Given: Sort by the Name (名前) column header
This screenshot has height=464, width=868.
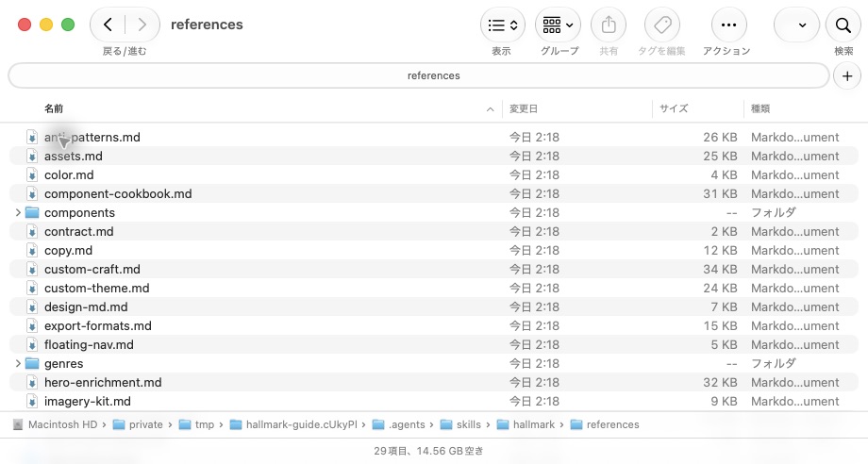Looking at the screenshot, I should point(54,108).
